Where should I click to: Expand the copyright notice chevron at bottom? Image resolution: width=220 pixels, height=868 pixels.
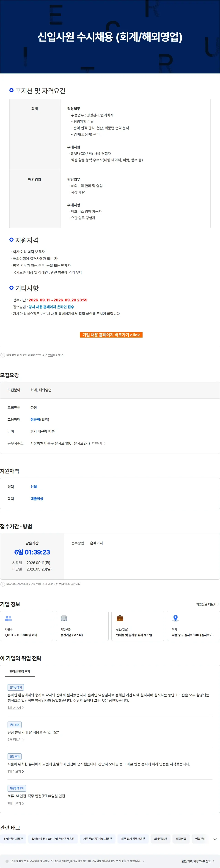(143, 861)
